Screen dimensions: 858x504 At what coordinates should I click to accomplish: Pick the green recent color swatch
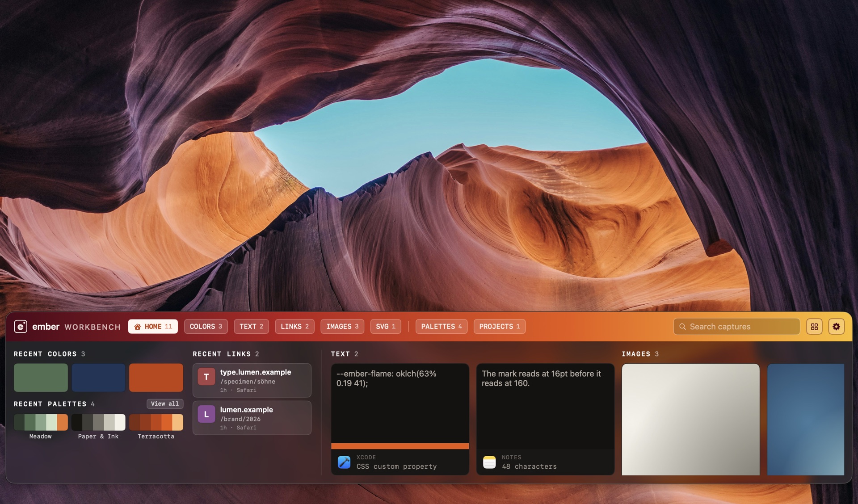(41, 378)
